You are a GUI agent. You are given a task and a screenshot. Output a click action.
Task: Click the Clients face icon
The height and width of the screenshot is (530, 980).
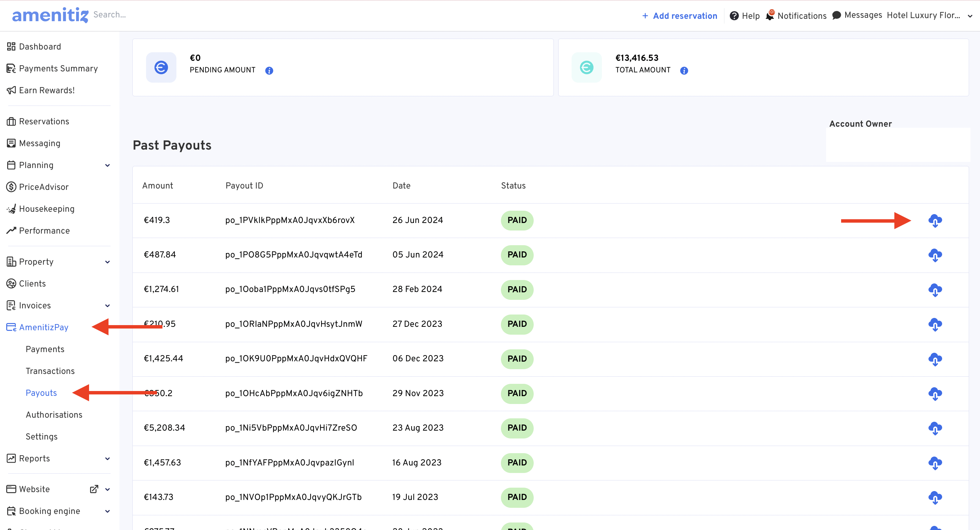pyautogui.click(x=11, y=284)
